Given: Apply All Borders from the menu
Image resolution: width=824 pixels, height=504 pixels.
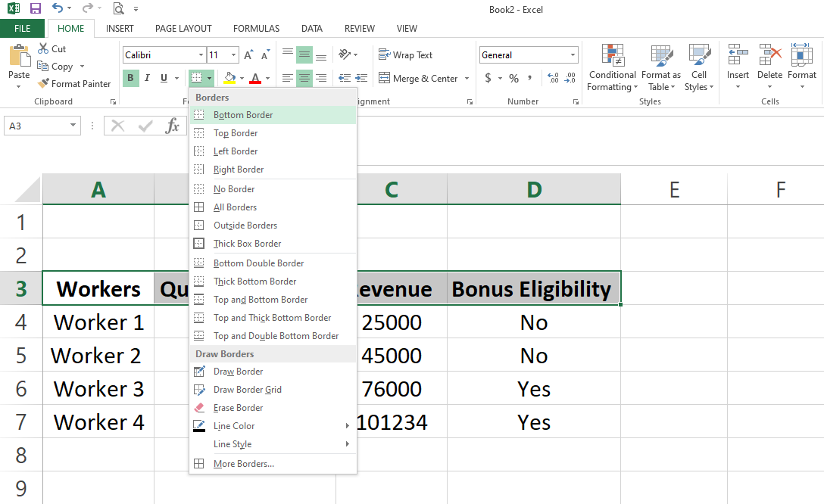Looking at the screenshot, I should pyautogui.click(x=235, y=207).
